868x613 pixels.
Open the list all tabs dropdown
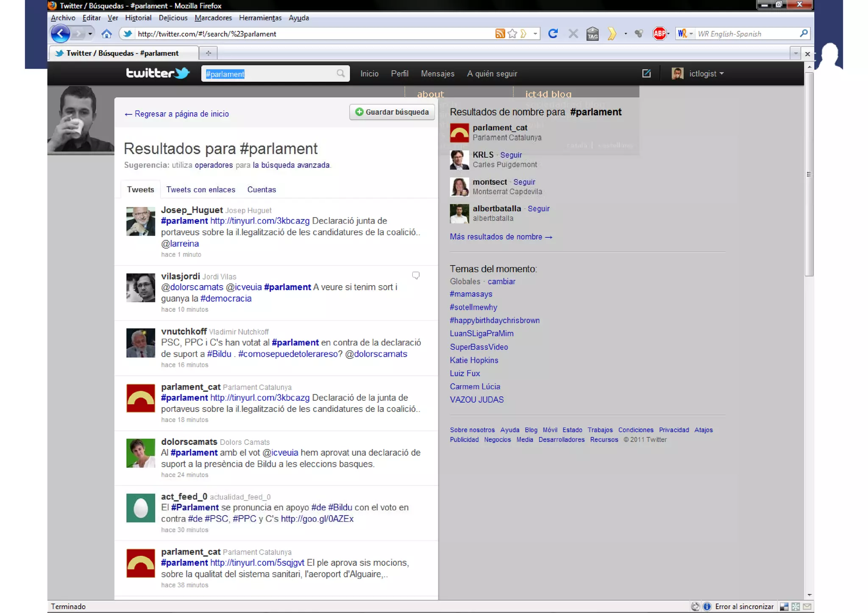[795, 53]
